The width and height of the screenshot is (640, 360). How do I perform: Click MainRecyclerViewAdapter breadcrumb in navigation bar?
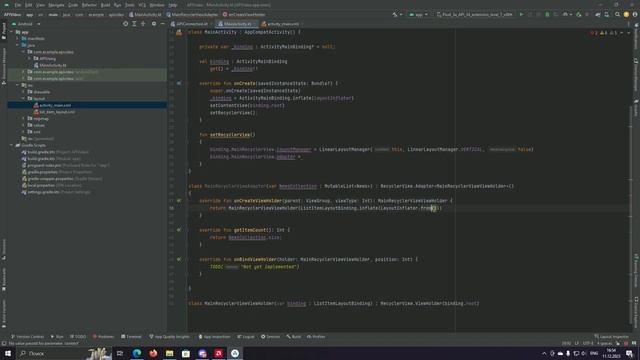[192, 14]
